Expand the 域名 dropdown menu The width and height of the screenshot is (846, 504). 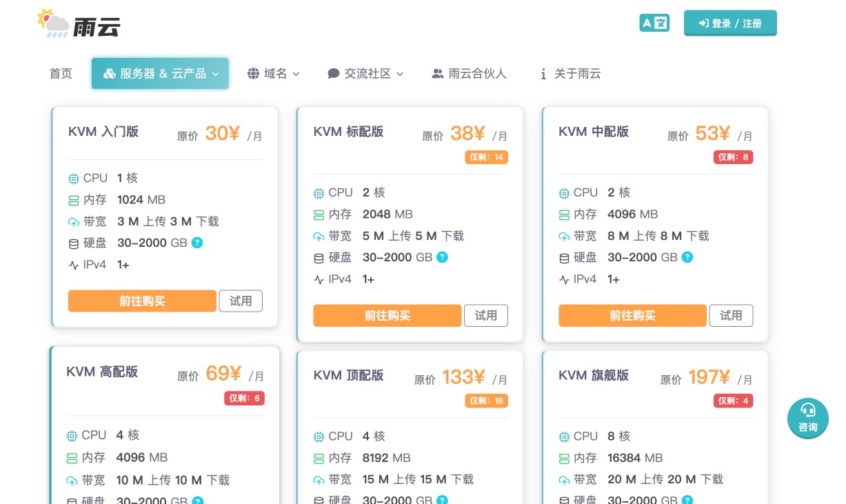(x=274, y=74)
